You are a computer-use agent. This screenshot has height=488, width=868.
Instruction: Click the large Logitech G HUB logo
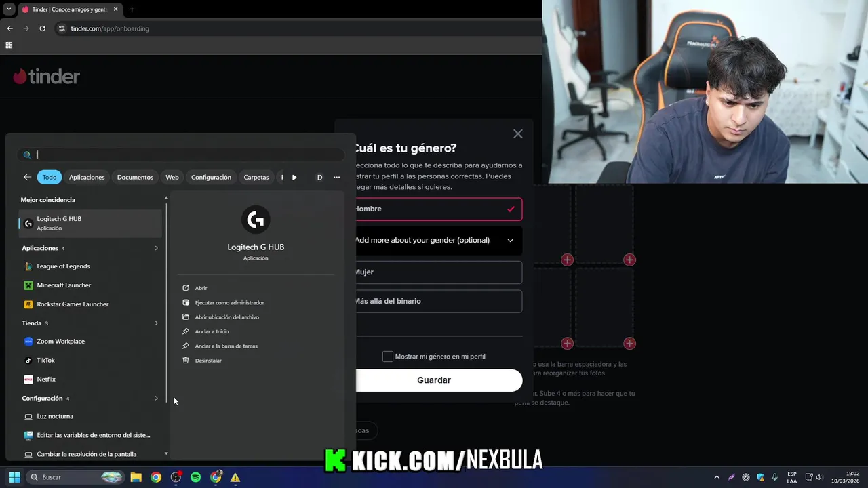coord(256,220)
